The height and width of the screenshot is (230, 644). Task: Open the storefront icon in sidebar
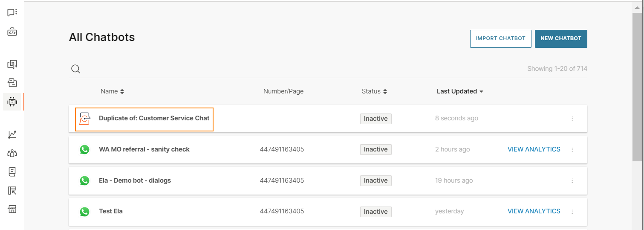[x=12, y=209]
